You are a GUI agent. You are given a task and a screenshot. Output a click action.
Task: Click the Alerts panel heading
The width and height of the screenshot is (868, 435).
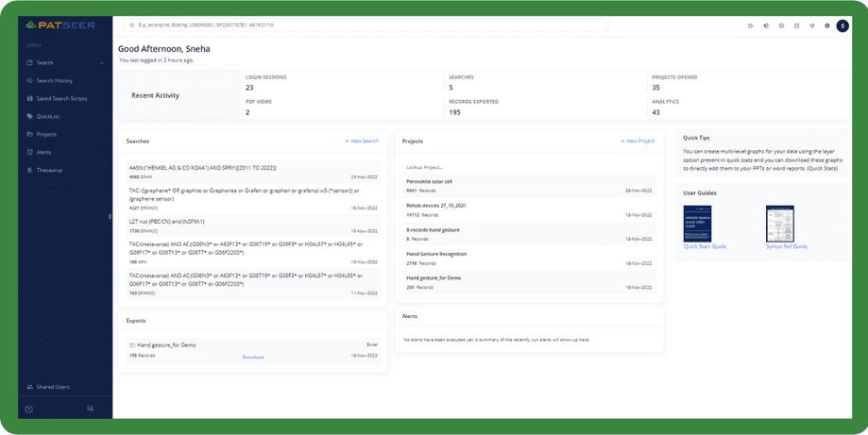pyautogui.click(x=410, y=316)
